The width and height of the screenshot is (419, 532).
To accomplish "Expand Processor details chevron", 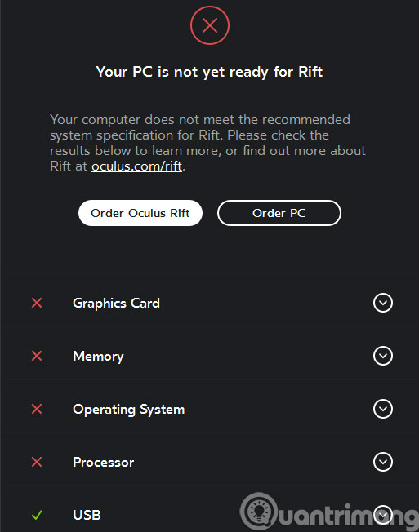I will (383, 462).
